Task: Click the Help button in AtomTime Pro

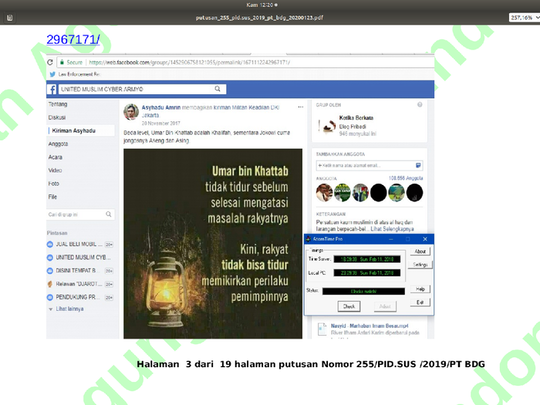Action: tap(420, 289)
